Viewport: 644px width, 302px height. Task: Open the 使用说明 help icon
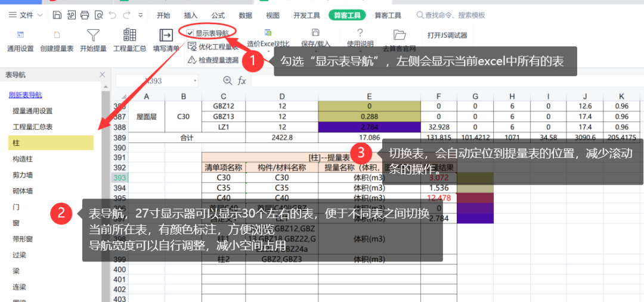pos(360,33)
